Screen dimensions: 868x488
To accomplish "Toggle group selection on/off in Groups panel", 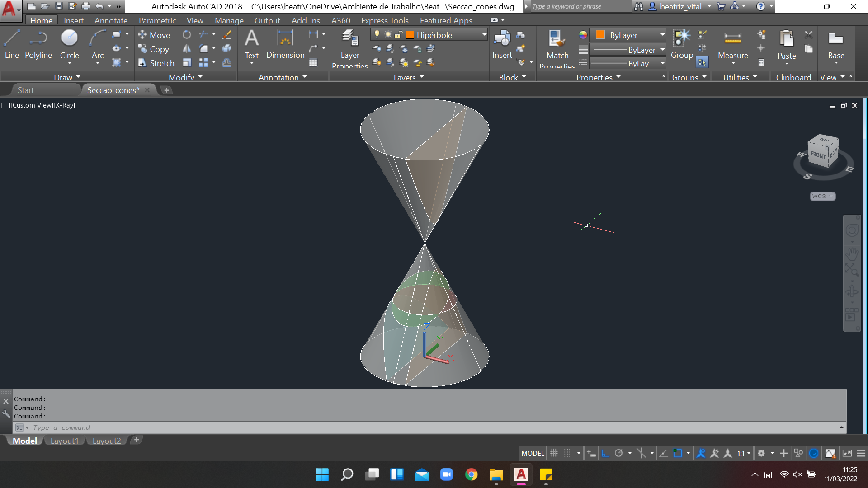I will pyautogui.click(x=702, y=62).
